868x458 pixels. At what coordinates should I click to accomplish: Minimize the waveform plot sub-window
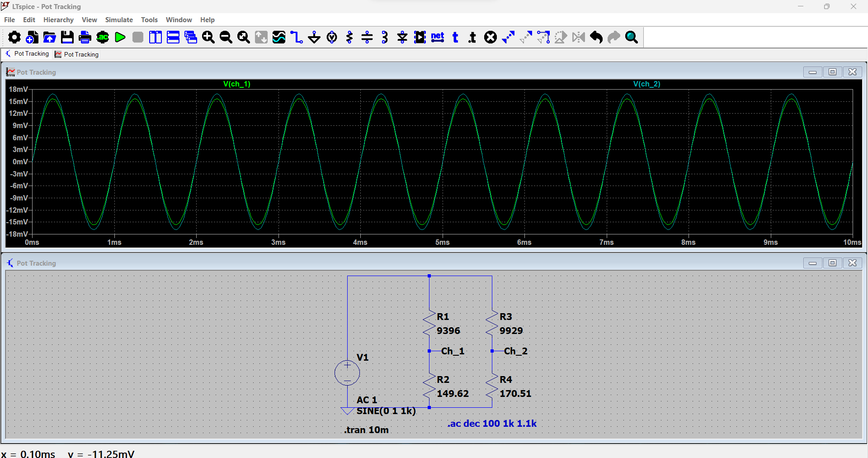[x=812, y=72]
